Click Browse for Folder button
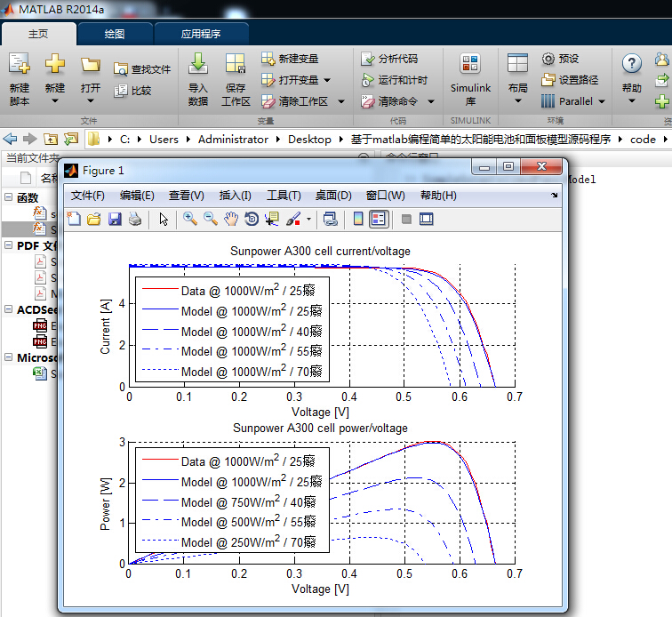Screen dimensions: 672x617 [71, 139]
